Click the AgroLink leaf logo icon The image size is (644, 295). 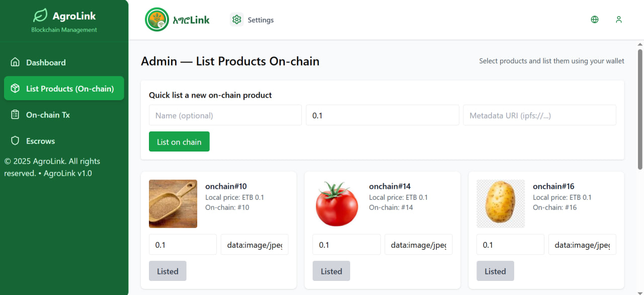coord(40,16)
